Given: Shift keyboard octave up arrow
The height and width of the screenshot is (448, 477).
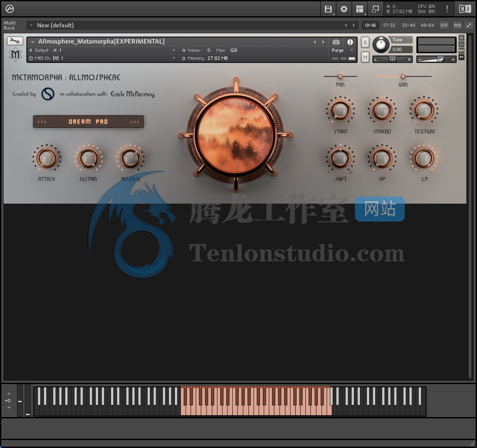Looking at the screenshot, I should tap(9, 393).
